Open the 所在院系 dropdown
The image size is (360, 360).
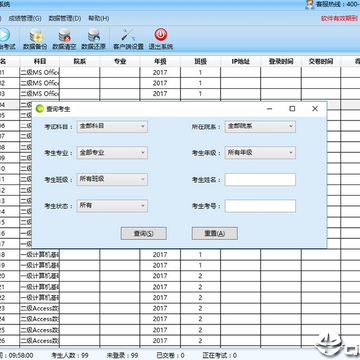pyautogui.click(x=260, y=127)
